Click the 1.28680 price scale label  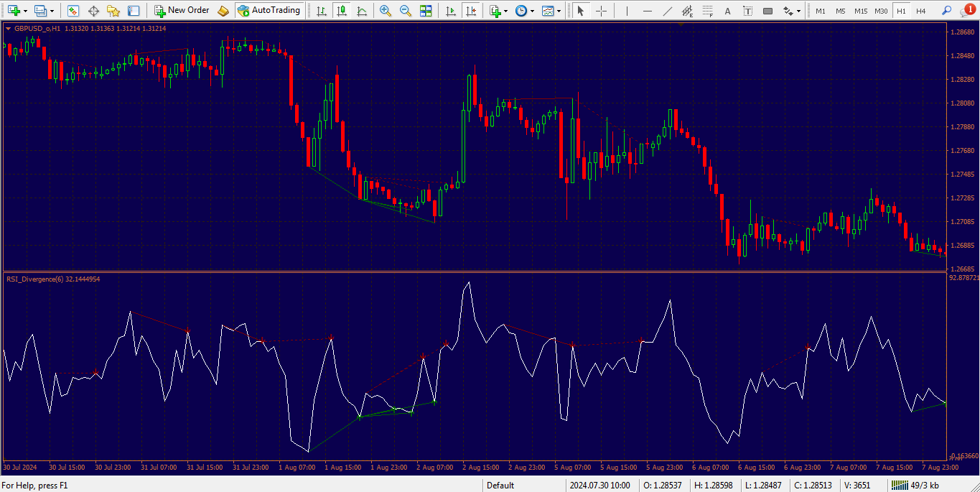click(961, 32)
